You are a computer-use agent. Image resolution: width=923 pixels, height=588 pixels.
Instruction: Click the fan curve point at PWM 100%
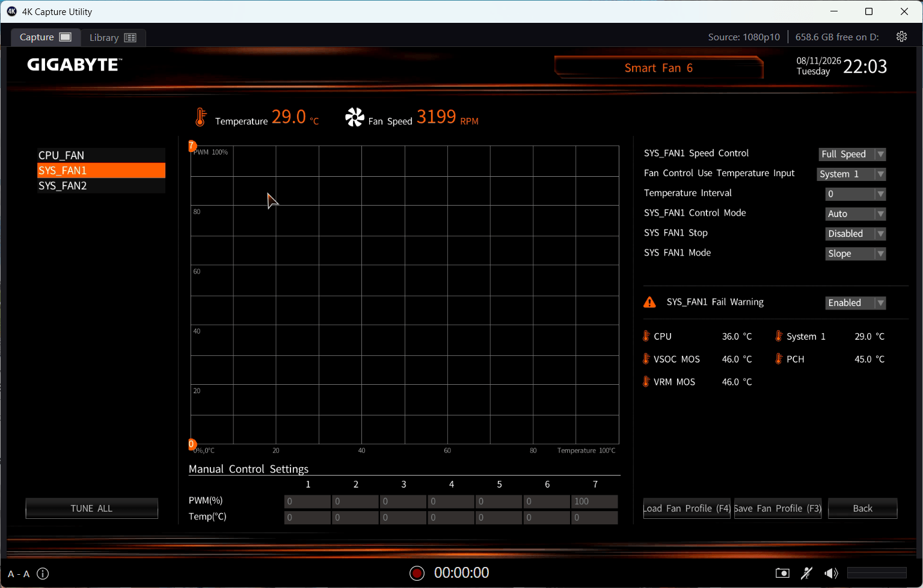(x=192, y=145)
